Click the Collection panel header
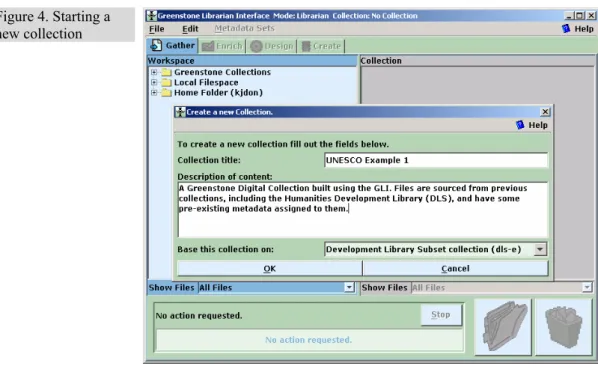 pyautogui.click(x=477, y=61)
